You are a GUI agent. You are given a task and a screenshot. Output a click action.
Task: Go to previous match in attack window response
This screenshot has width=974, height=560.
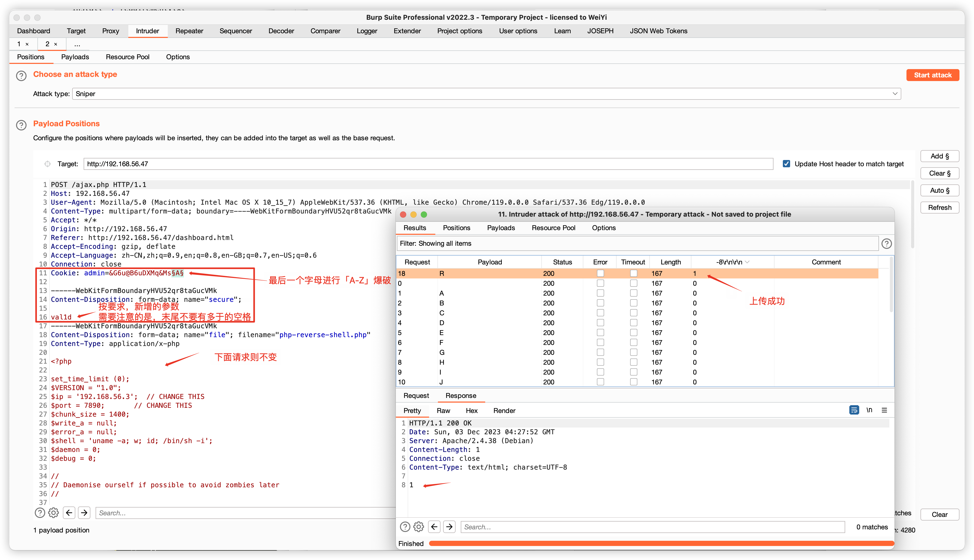coord(435,526)
